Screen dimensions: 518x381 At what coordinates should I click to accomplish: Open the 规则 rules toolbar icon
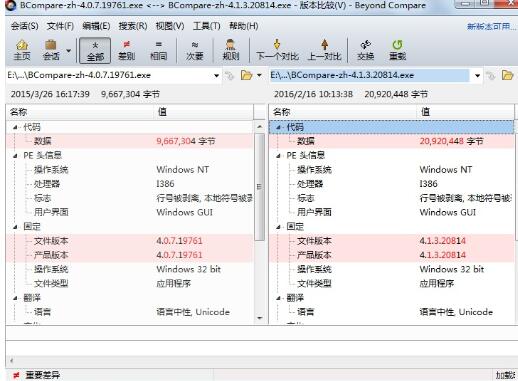point(231,50)
